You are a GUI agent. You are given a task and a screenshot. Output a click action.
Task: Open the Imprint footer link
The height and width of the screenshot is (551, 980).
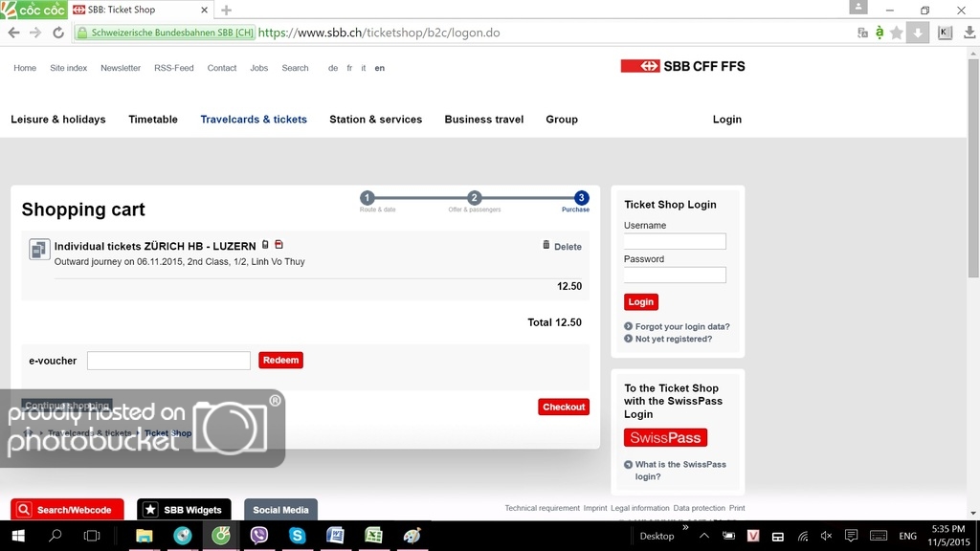(x=595, y=508)
